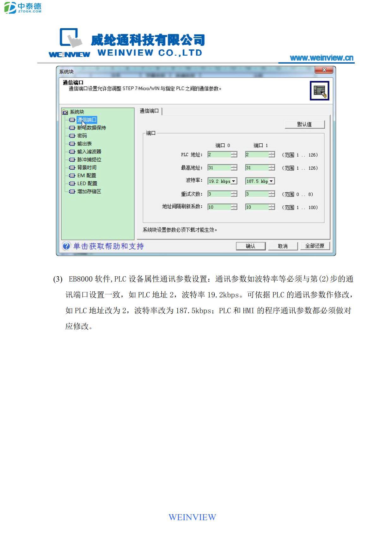Click the 系统块 root folder icon

[x=65, y=112]
